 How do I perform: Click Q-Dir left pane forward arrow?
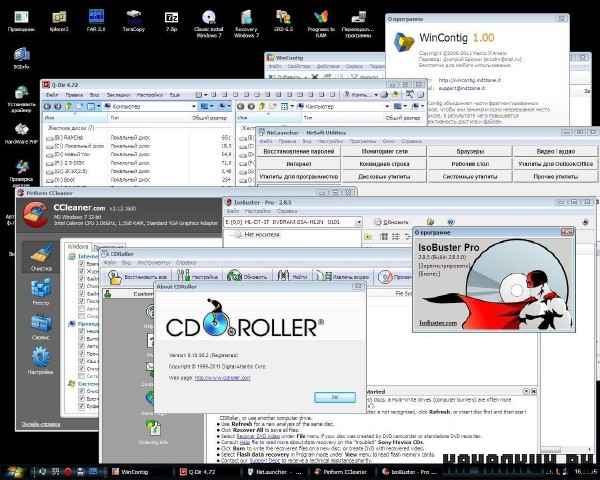tap(58, 106)
